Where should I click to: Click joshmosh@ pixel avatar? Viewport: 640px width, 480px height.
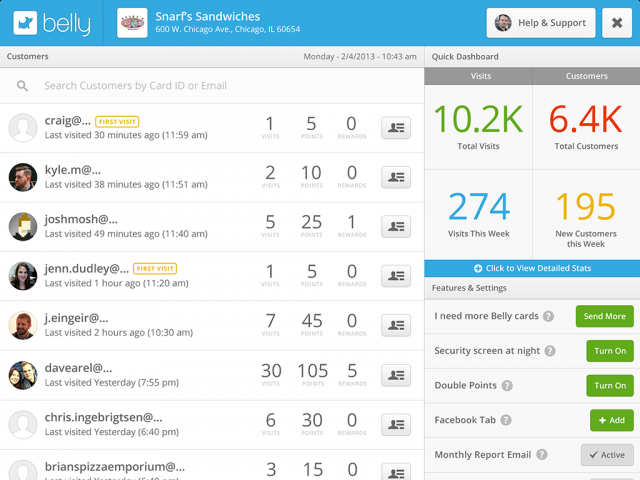[23, 227]
